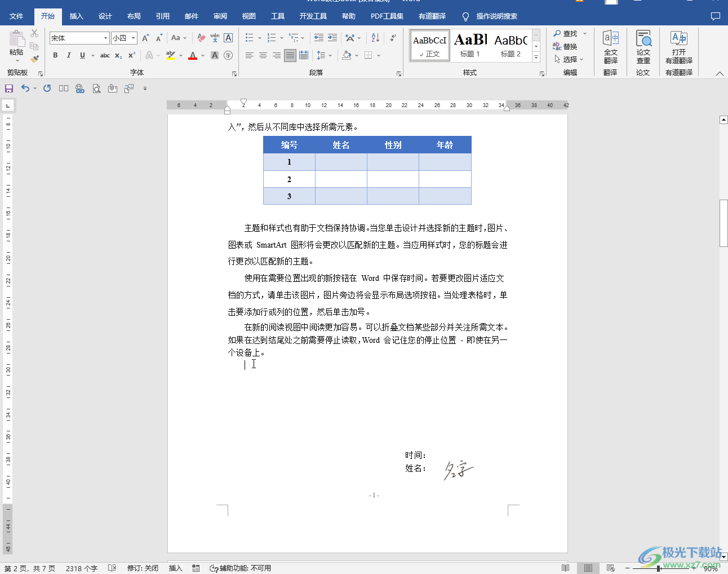728x574 pixels.
Task: Open the Paste (粘贴) dropdown arrow
Action: pyautogui.click(x=16, y=61)
